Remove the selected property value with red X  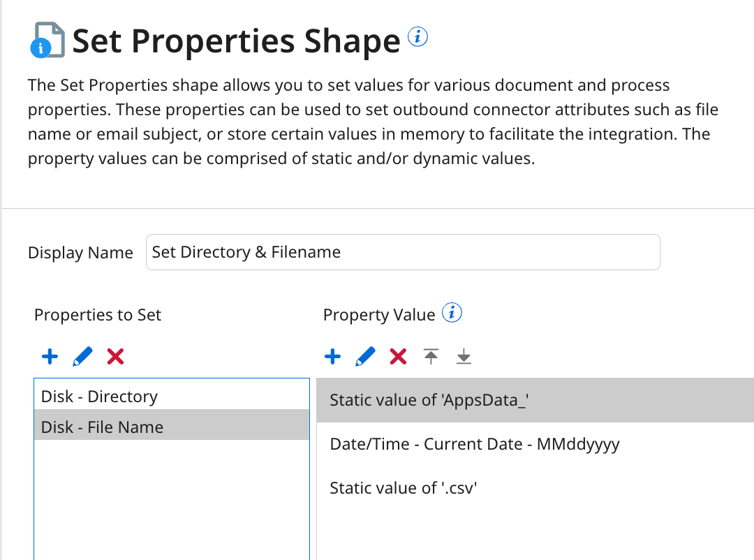[397, 357]
